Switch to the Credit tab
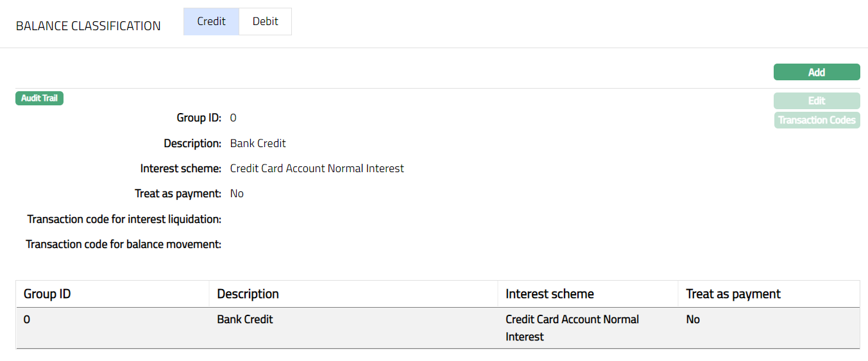The height and width of the screenshot is (361, 868). click(211, 21)
